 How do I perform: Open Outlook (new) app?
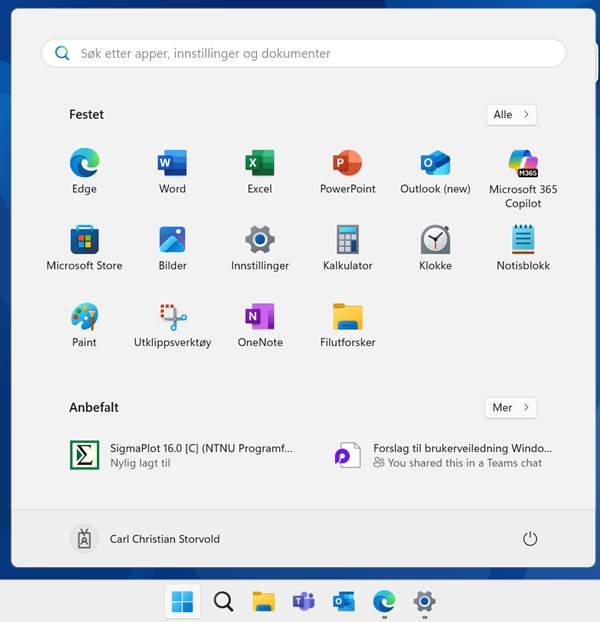(x=435, y=171)
